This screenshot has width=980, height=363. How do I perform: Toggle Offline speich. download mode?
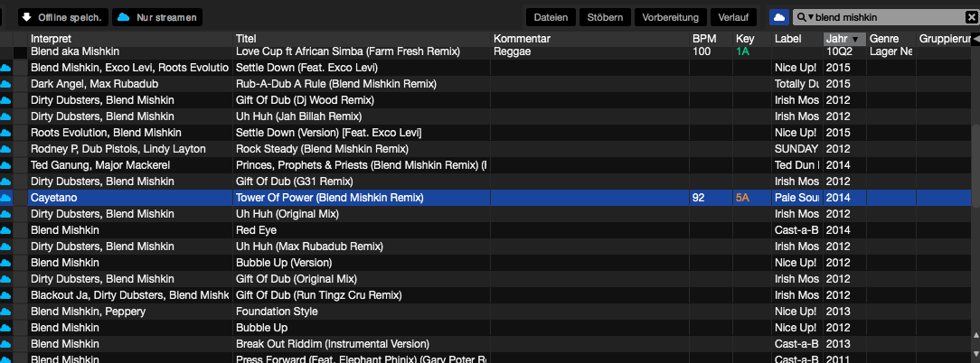(x=63, y=17)
